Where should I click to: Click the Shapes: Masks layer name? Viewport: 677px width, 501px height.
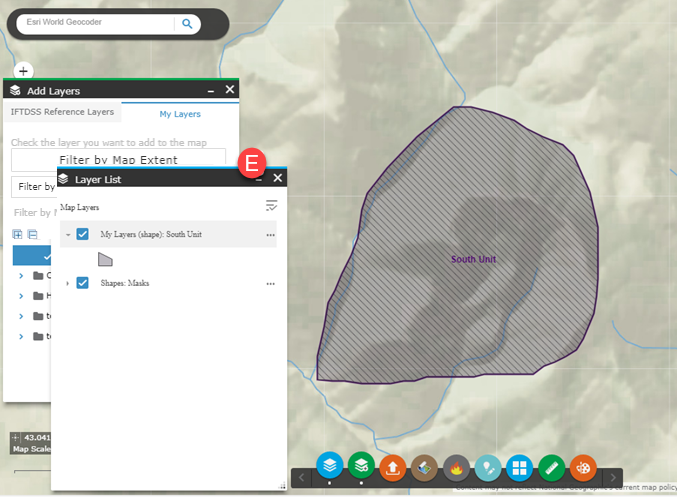tap(125, 283)
